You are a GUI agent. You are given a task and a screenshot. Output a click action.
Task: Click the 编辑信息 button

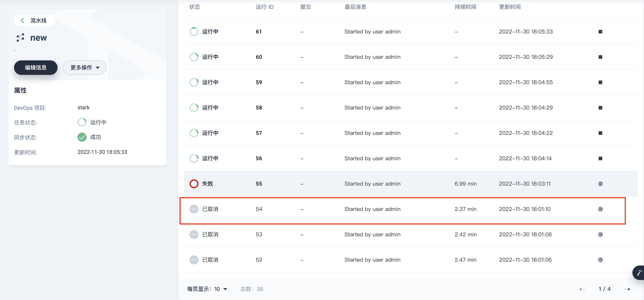coord(36,67)
